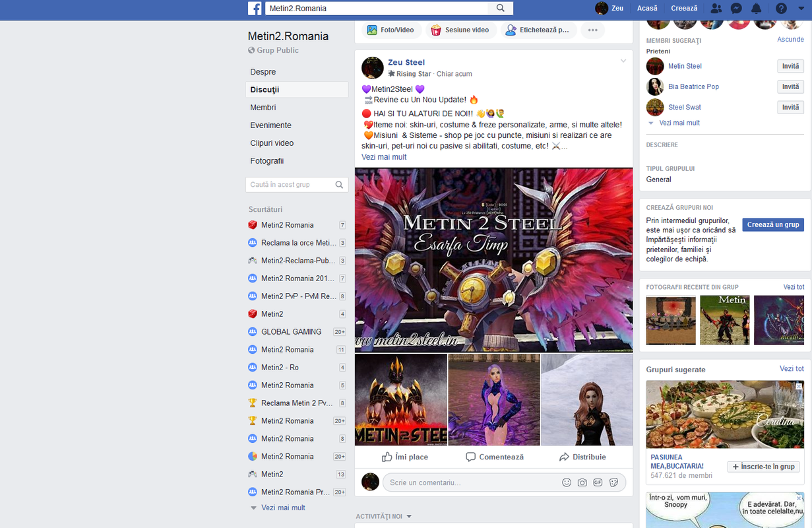This screenshot has width=812, height=528.
Task: Add Foto/Video to post
Action: pyautogui.click(x=390, y=30)
